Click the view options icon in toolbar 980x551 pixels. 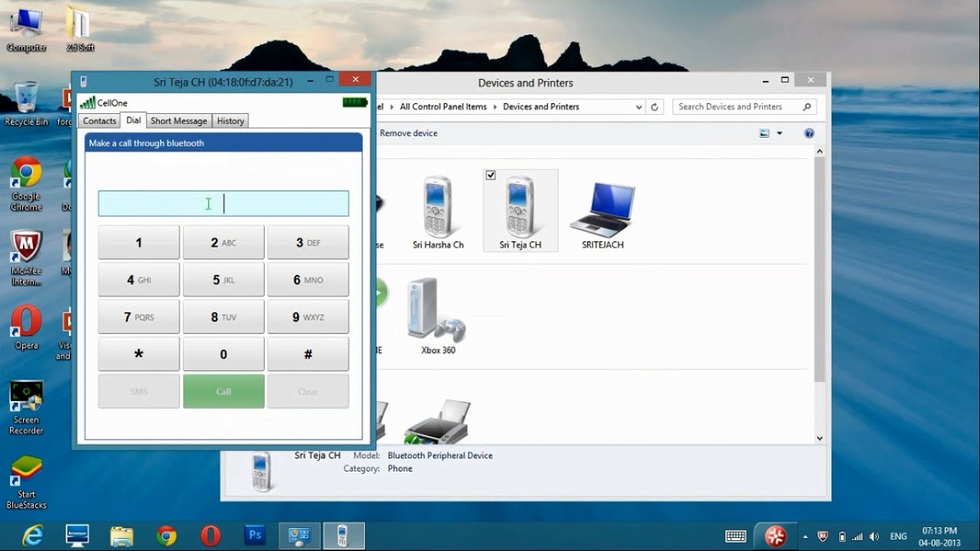[764, 133]
